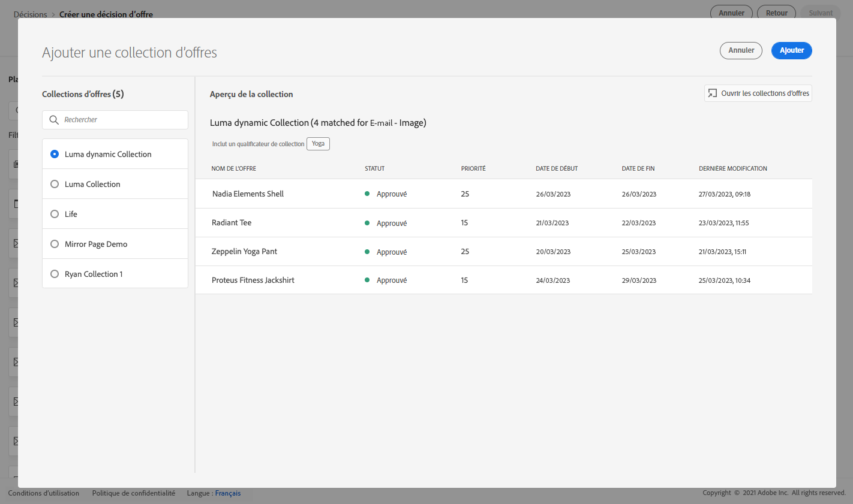This screenshot has width=853, height=504.
Task: Click the Radiant Tee offer name
Action: (232, 222)
